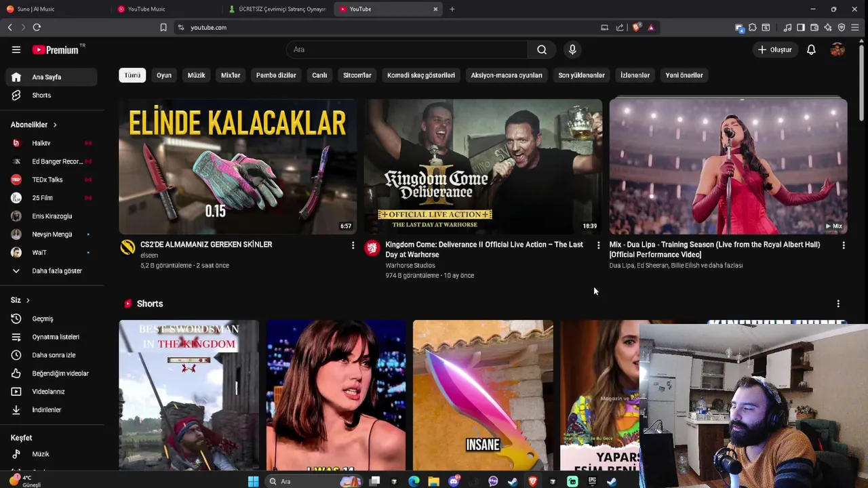This screenshot has width=868, height=488.
Task: Open Geçmiş history
Action: coord(52,319)
